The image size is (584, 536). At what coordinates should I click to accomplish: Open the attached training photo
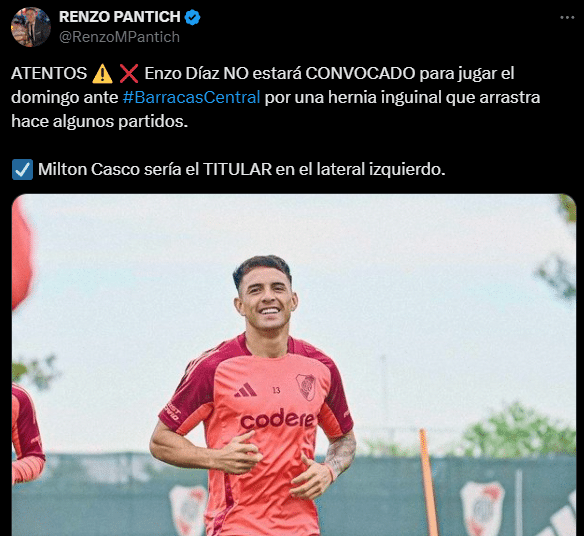coord(294,365)
